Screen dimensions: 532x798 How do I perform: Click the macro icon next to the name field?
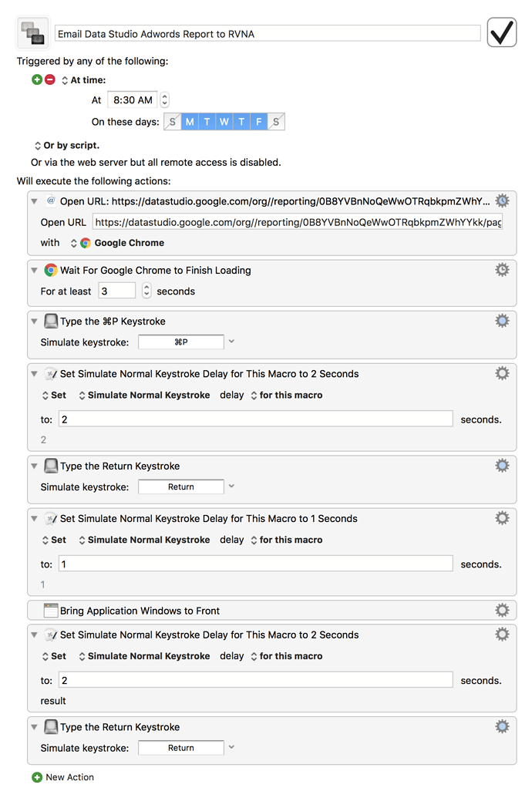(33, 33)
